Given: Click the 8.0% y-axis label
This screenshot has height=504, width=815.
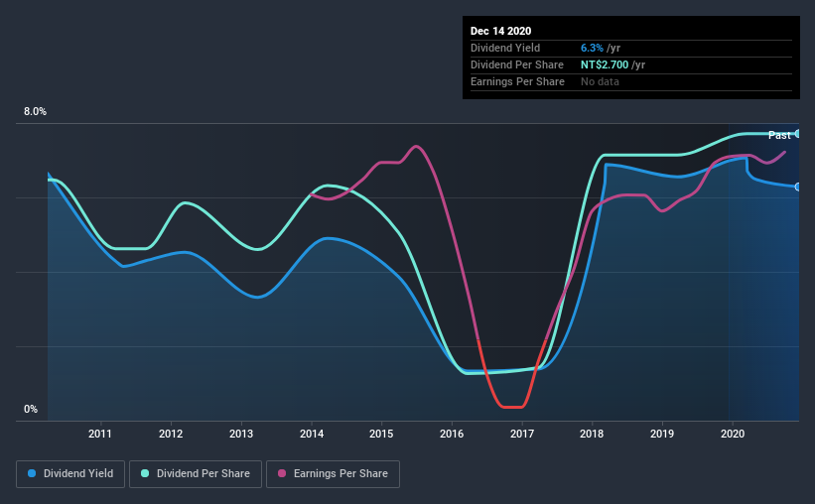Looking at the screenshot, I should click(35, 112).
